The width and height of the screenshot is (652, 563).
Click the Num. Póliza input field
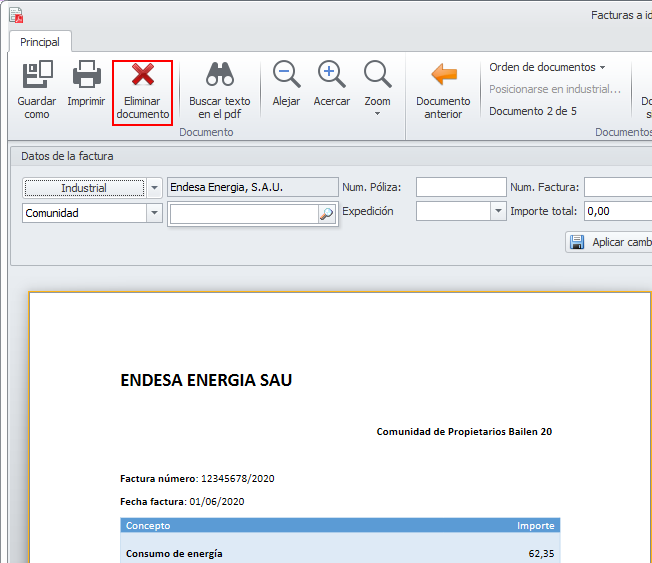461,187
